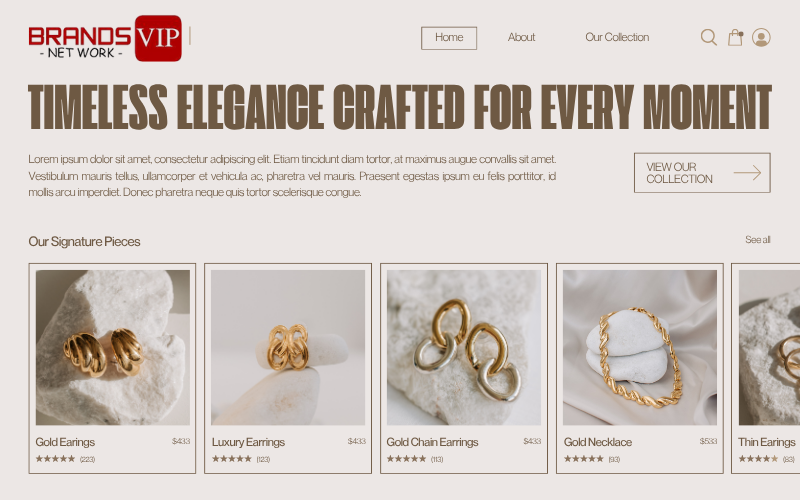Click Gold Earings star rating
This screenshot has height=500, width=800.
pos(55,459)
